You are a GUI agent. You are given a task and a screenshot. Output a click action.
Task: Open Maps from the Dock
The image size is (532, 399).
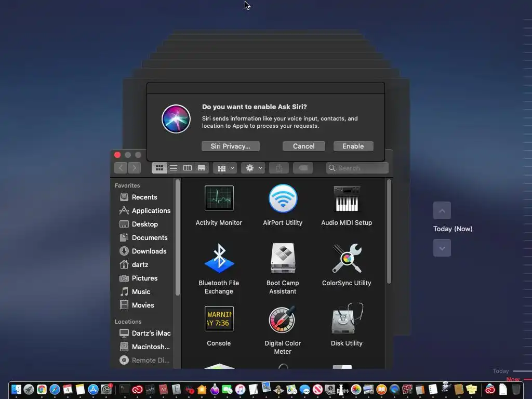[x=291, y=389]
